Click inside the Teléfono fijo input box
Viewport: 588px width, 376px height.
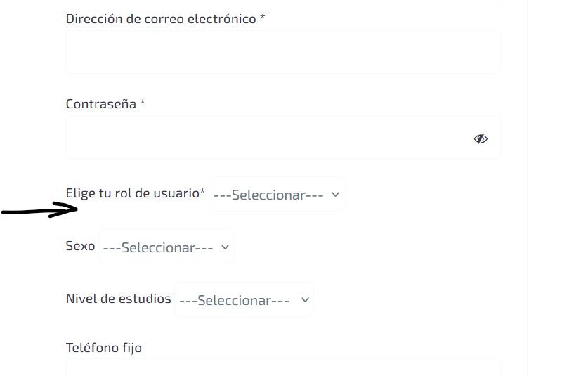tap(283, 368)
